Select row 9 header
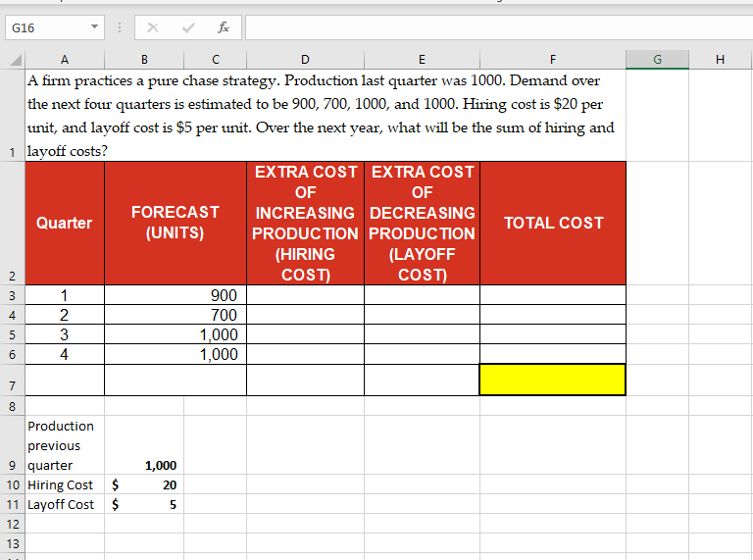Viewport: 753px width, 560px height. [13, 445]
